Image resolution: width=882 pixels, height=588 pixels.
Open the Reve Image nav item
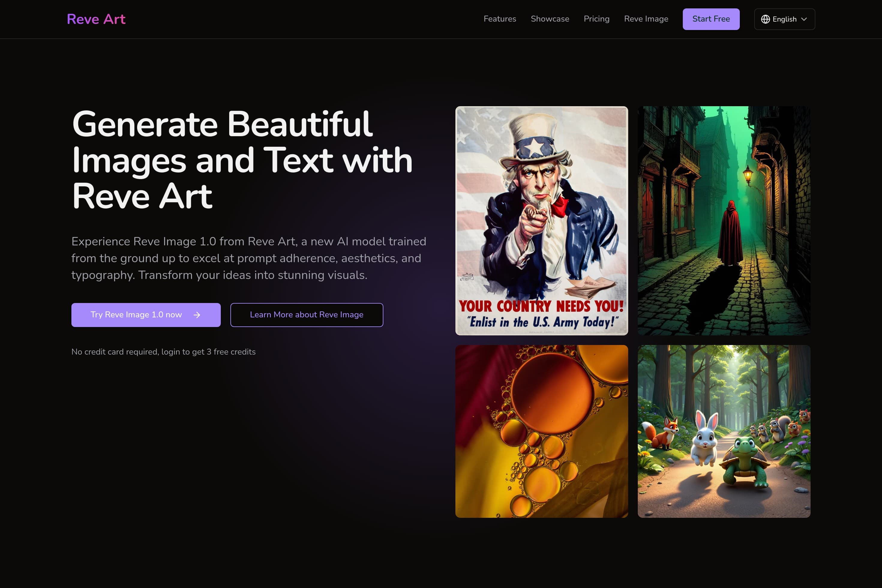[x=646, y=19]
